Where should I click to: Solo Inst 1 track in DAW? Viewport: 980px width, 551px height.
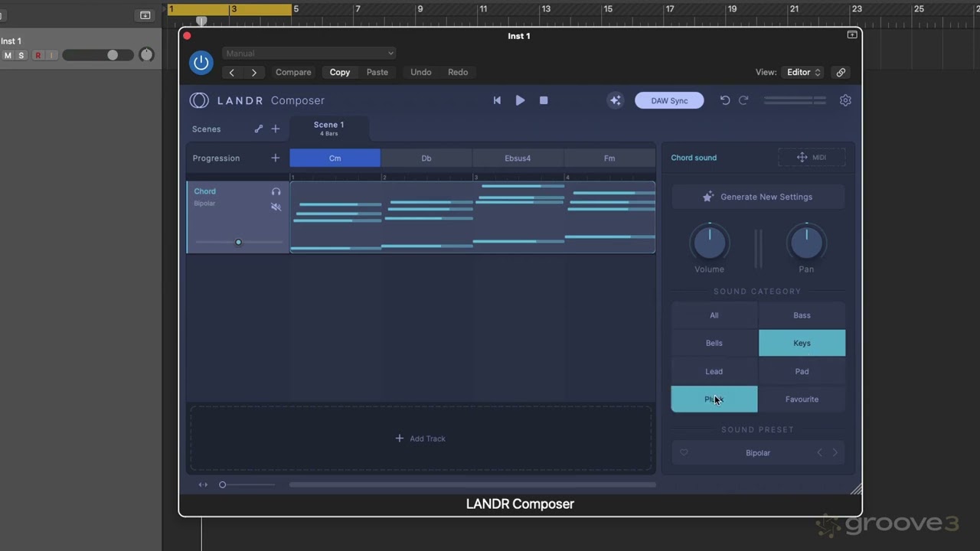coord(21,55)
